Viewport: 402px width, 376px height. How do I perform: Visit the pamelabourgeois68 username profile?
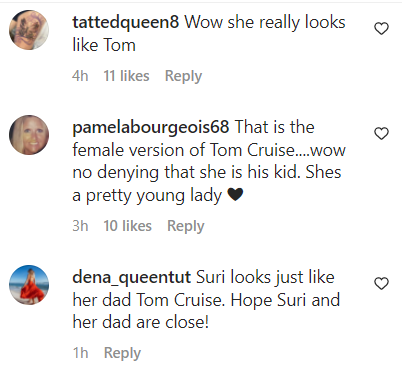[x=151, y=128]
